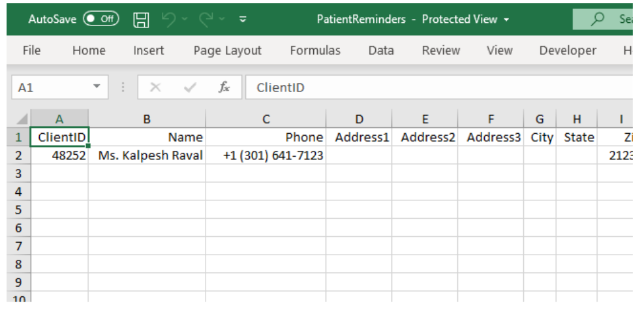Select row 1 header

18,137
